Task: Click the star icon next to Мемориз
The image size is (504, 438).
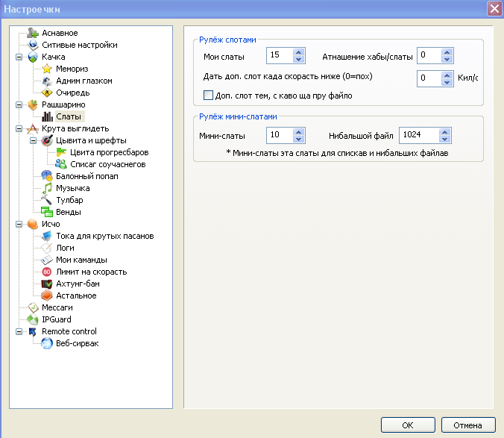Action: pyautogui.click(x=46, y=69)
